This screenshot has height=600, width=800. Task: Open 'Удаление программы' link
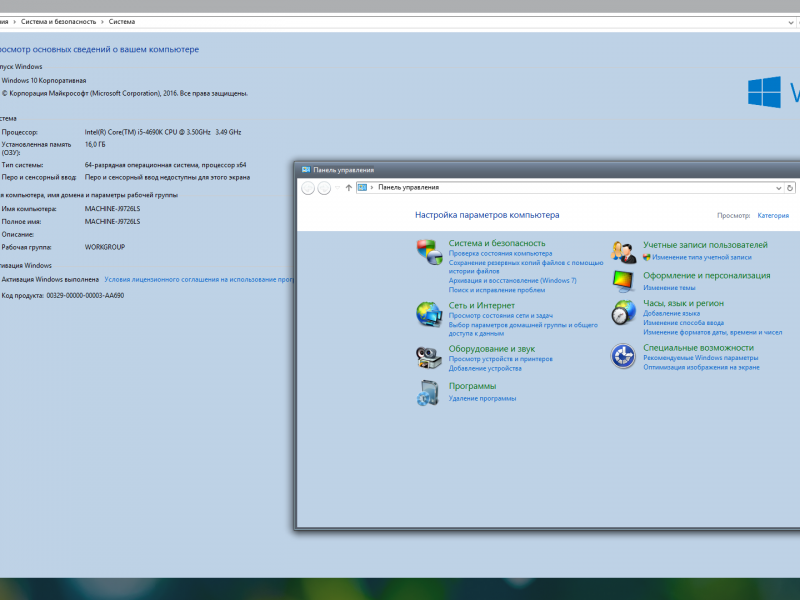[482, 398]
